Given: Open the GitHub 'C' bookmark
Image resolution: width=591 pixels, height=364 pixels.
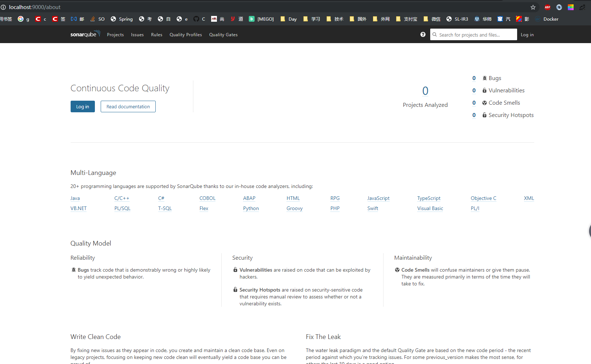Looking at the screenshot, I should [199, 19].
